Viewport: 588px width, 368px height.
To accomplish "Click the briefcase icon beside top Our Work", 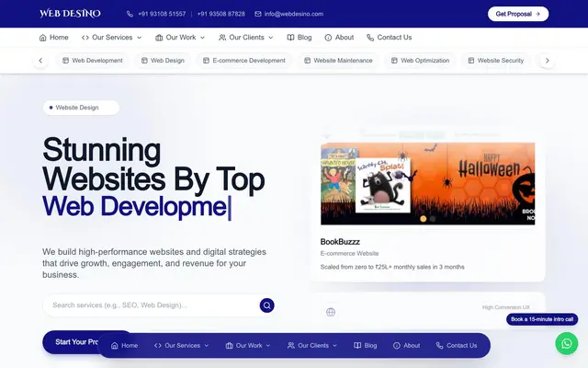I will coord(159,38).
